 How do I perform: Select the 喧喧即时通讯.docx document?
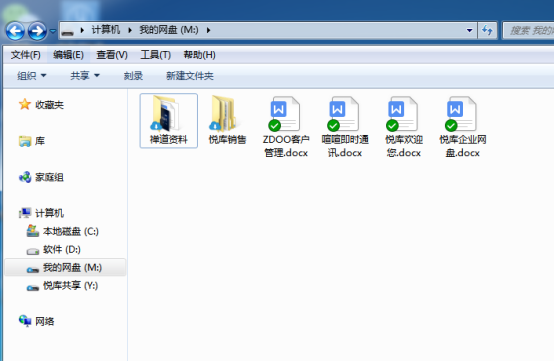point(345,126)
